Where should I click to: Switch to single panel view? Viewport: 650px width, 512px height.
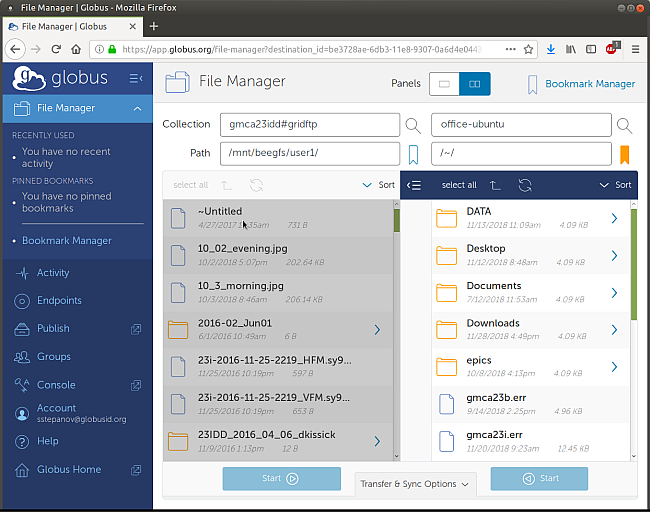pyautogui.click(x=444, y=84)
